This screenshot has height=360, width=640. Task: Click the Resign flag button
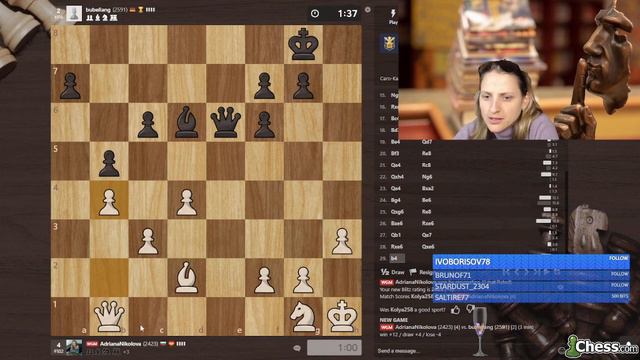click(421, 272)
